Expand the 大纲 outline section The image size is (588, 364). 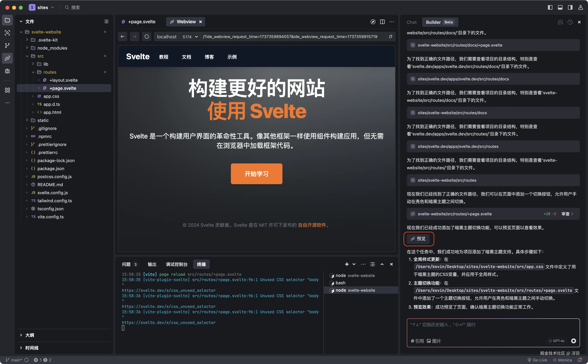pos(30,335)
